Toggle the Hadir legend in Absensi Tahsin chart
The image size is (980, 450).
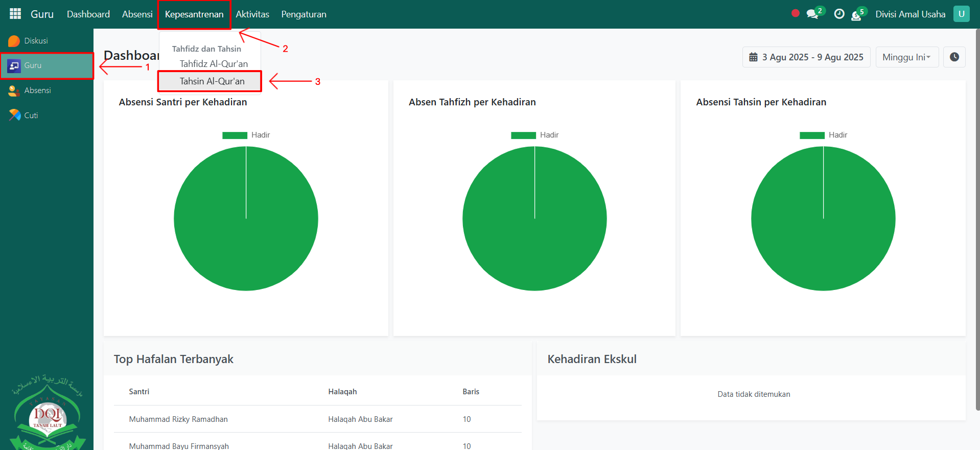(x=824, y=135)
